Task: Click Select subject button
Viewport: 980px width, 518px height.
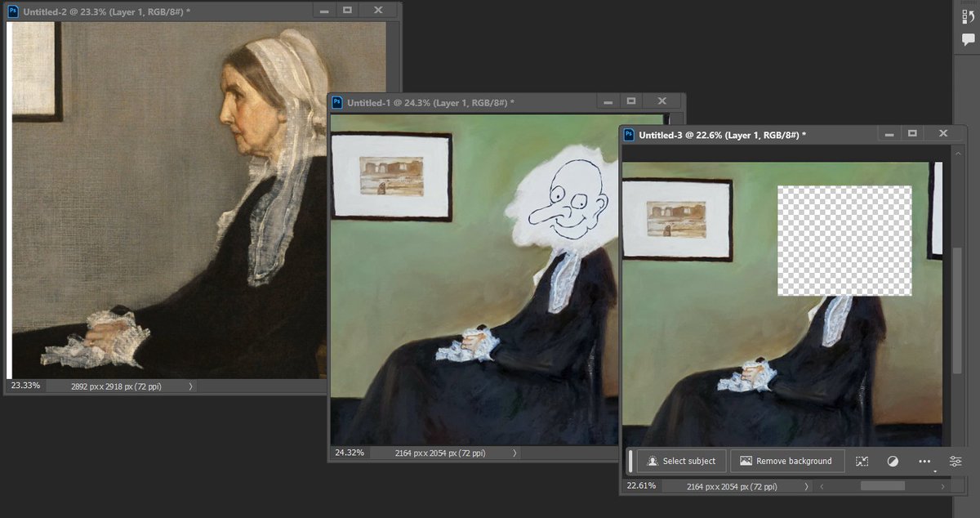Action: pos(681,461)
